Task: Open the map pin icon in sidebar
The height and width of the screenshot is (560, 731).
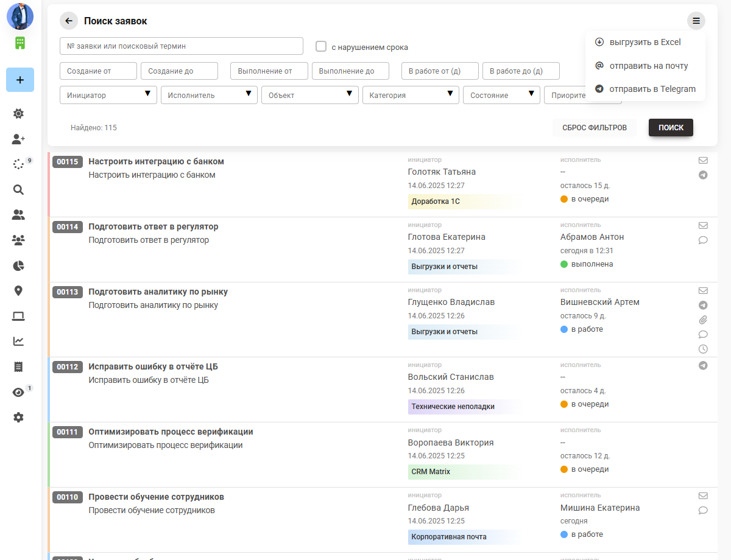Action: 18,291
